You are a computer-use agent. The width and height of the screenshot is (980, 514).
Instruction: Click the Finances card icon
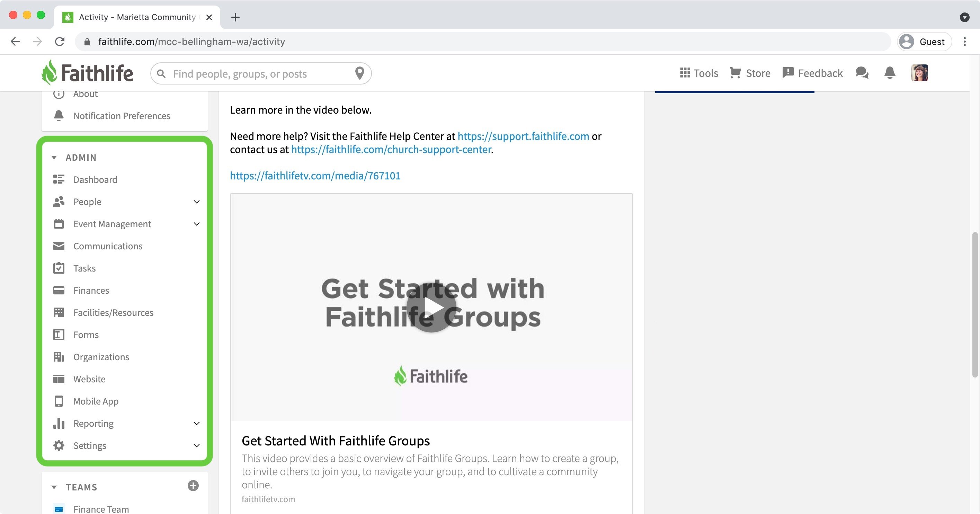tap(59, 290)
